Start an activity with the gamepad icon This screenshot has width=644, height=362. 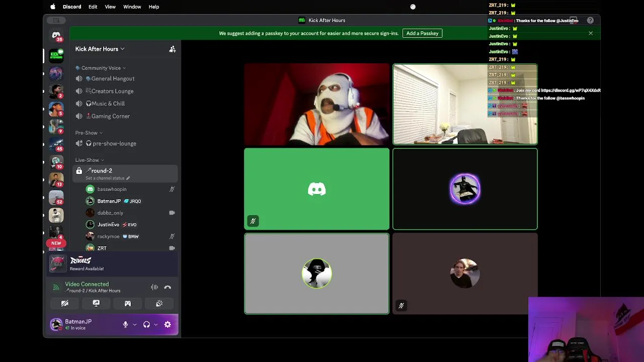coord(128,303)
